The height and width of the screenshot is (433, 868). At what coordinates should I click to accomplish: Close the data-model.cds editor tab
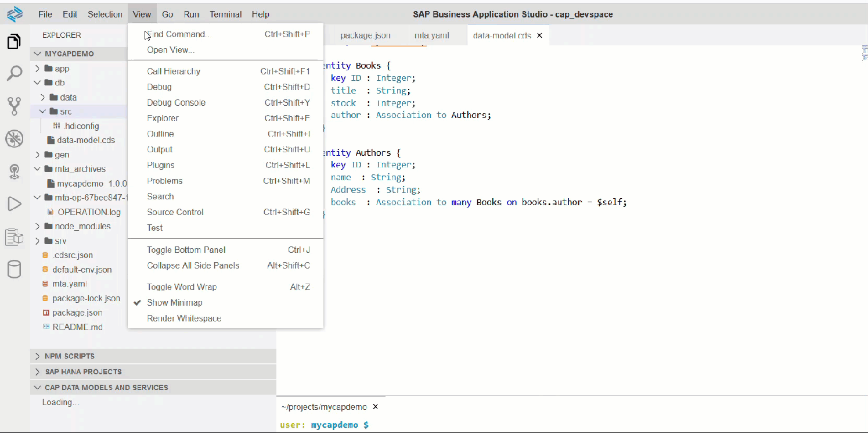coord(539,35)
